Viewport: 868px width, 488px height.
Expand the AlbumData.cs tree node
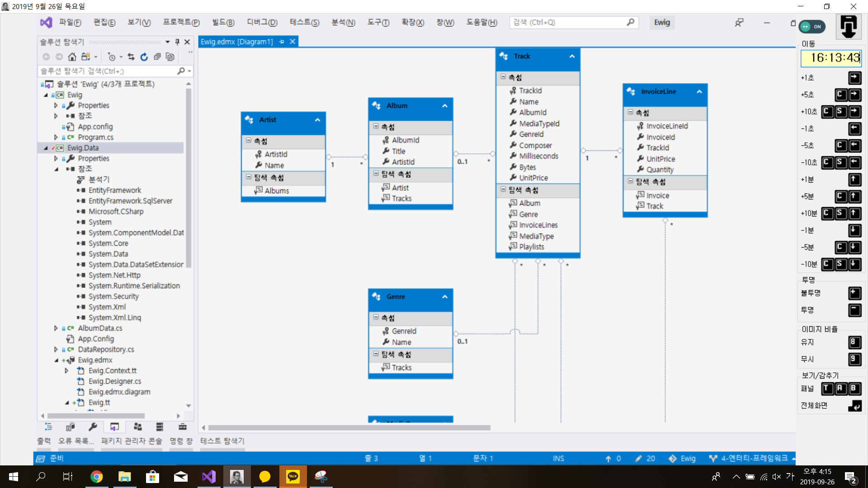pyautogui.click(x=56, y=328)
